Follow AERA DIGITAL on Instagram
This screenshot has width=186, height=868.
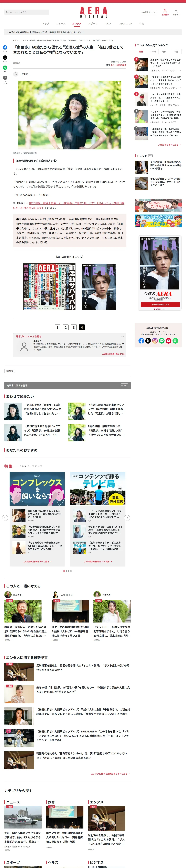point(155,341)
